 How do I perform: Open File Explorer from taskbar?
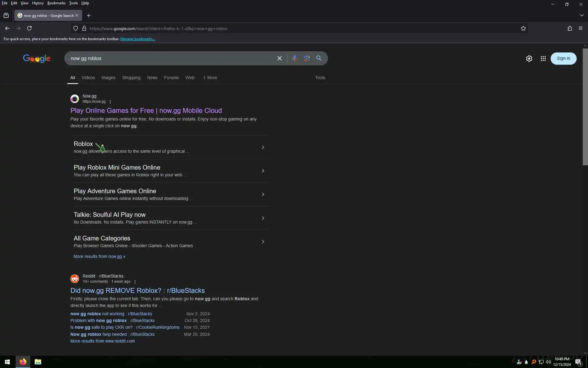[38, 362]
